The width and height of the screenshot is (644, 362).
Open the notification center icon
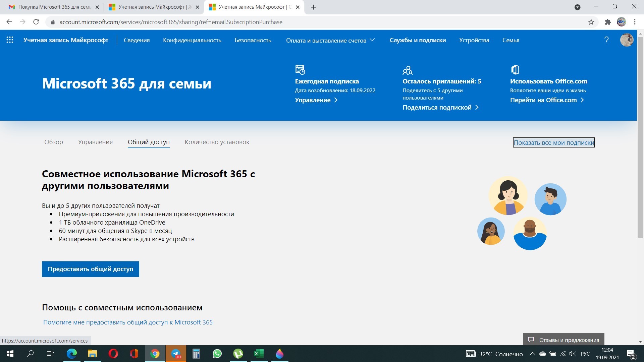click(x=631, y=354)
